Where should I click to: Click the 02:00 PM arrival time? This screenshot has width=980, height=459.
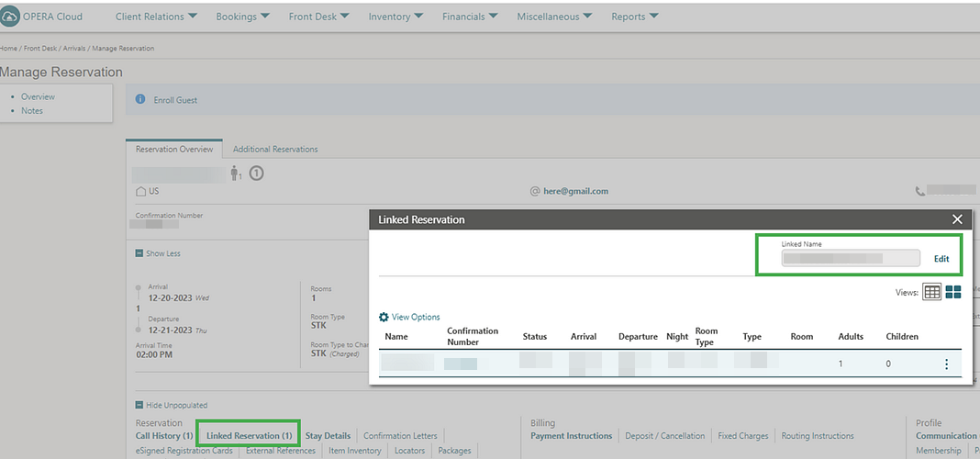coord(154,354)
